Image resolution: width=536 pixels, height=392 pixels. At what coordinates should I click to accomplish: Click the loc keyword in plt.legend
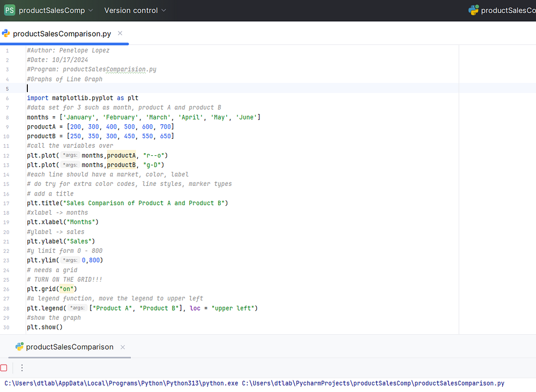coord(195,308)
